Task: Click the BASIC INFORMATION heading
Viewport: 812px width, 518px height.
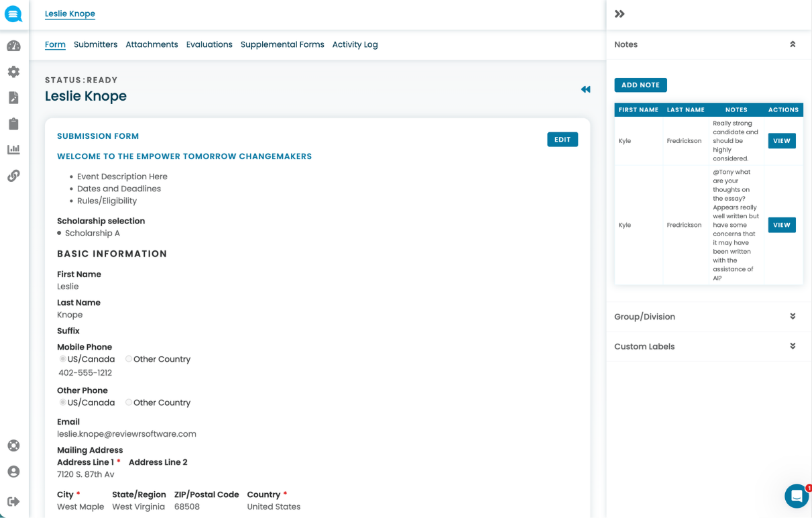Action: (x=112, y=254)
